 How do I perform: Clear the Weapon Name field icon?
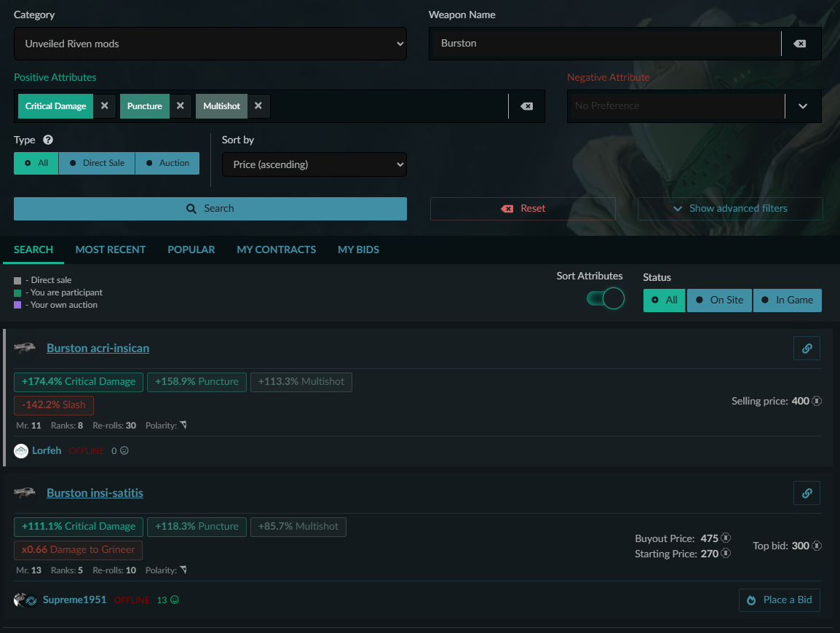point(799,44)
